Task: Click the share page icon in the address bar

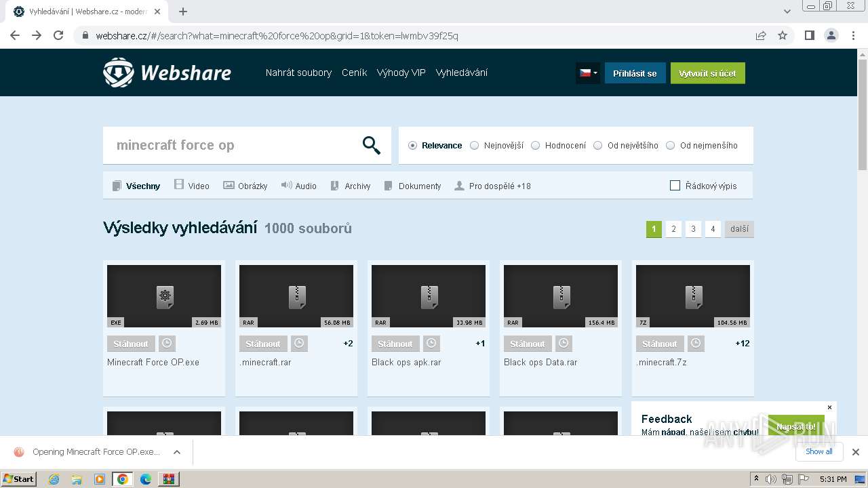Action: [761, 35]
